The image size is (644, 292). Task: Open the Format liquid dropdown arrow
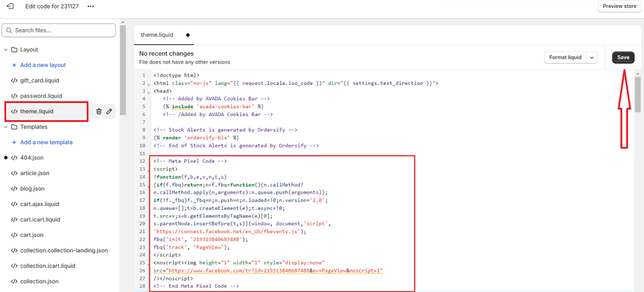pyautogui.click(x=592, y=57)
